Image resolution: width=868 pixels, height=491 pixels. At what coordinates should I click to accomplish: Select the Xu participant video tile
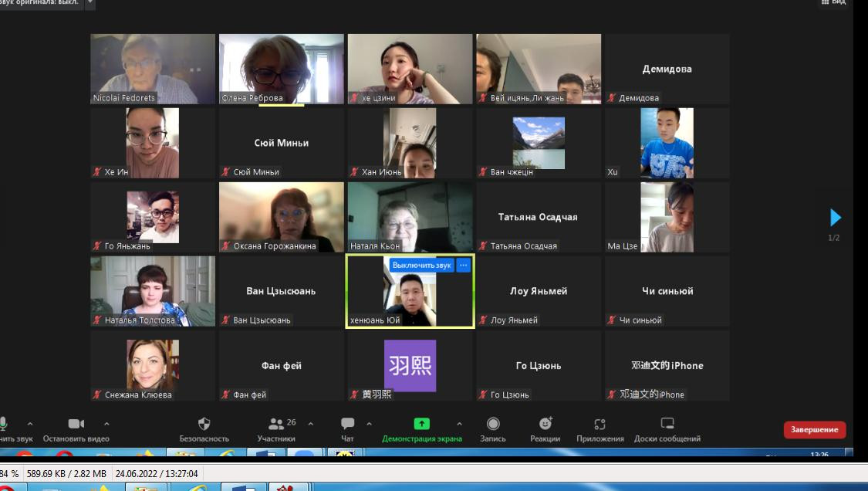tap(667, 143)
